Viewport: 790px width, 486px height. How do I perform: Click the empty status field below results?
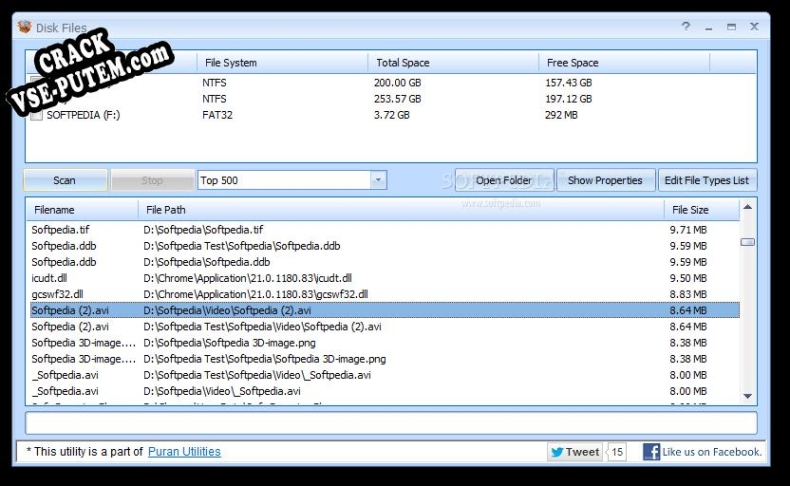pos(391,423)
